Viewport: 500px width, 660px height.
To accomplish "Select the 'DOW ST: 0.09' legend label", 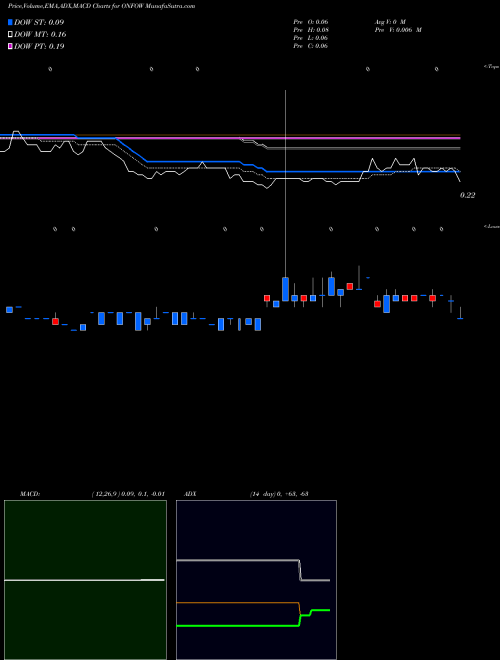I will click(x=39, y=22).
